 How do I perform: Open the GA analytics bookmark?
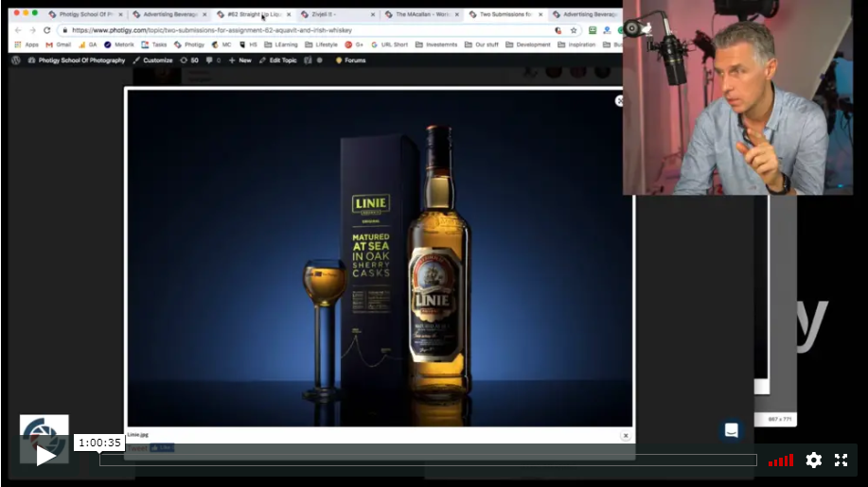87,44
